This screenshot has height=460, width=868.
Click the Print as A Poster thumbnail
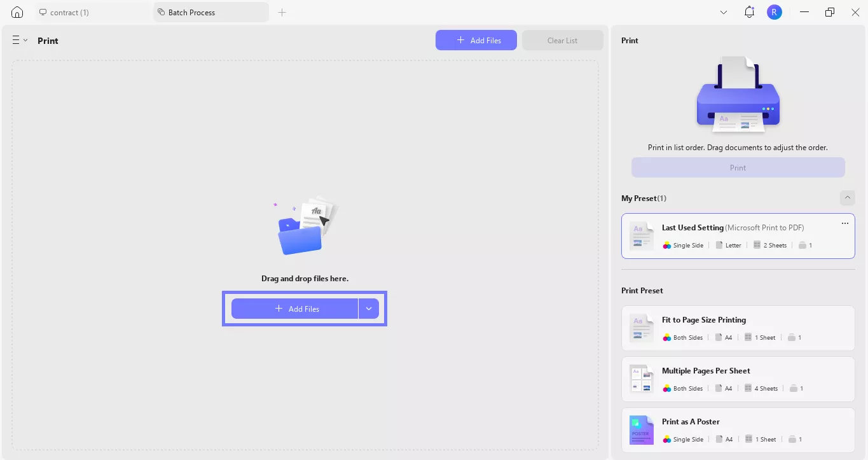pyautogui.click(x=642, y=430)
